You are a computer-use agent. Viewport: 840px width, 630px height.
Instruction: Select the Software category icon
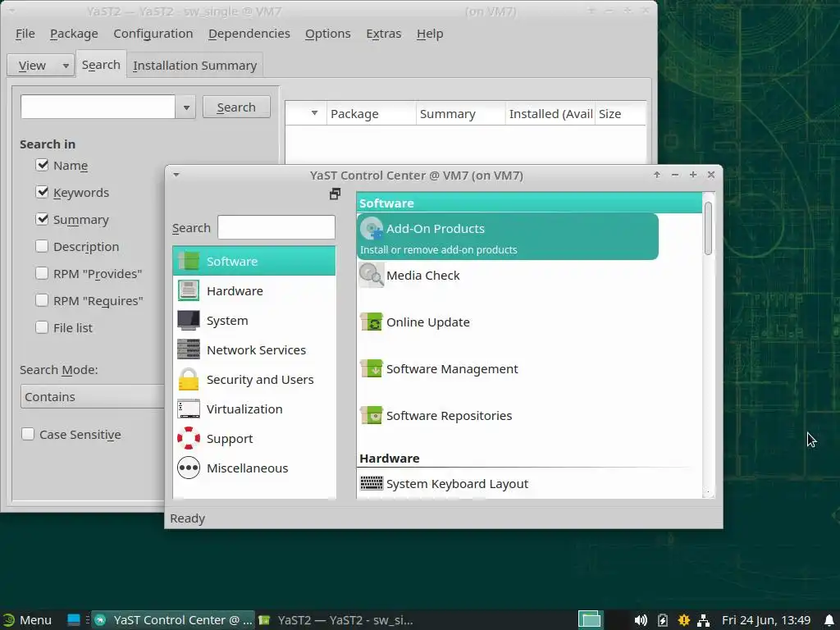(189, 261)
